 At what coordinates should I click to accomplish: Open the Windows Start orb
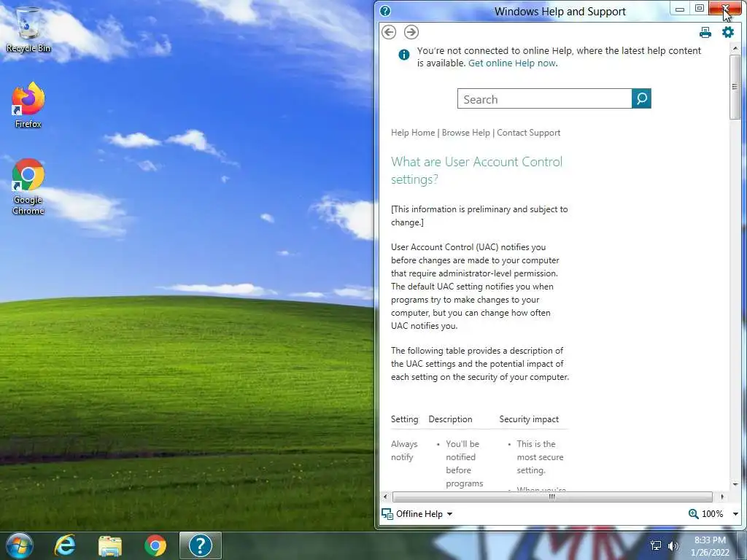tap(20, 545)
